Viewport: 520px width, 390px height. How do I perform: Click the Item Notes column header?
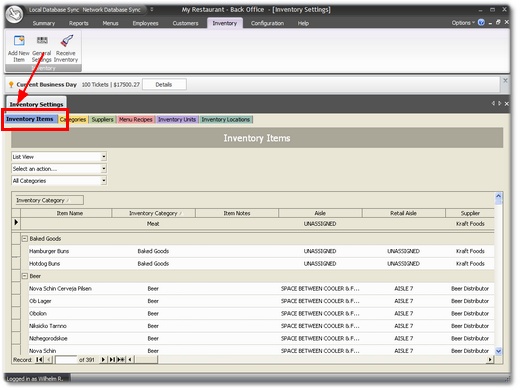tap(237, 213)
